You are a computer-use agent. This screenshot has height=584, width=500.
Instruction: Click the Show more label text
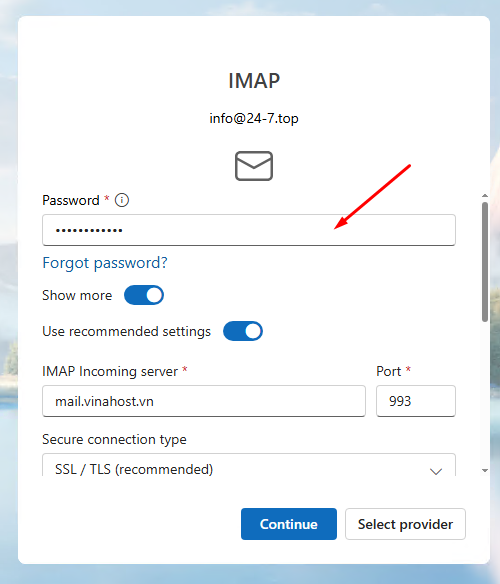coord(77,295)
